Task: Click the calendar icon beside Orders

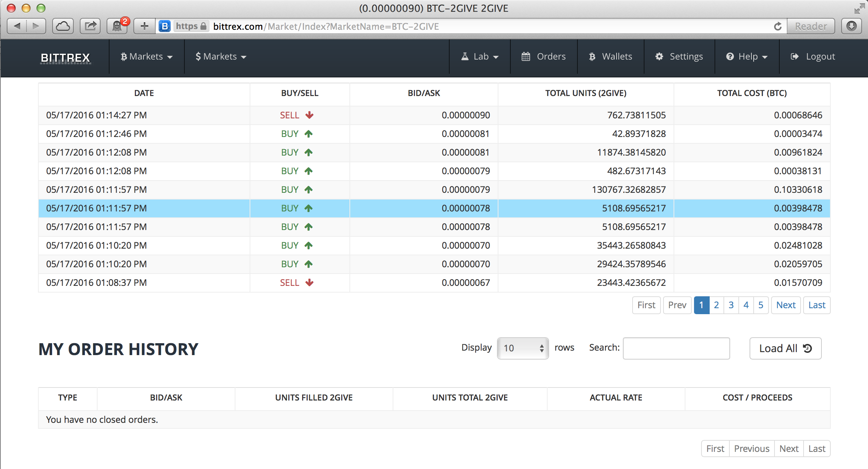Action: (x=526, y=57)
